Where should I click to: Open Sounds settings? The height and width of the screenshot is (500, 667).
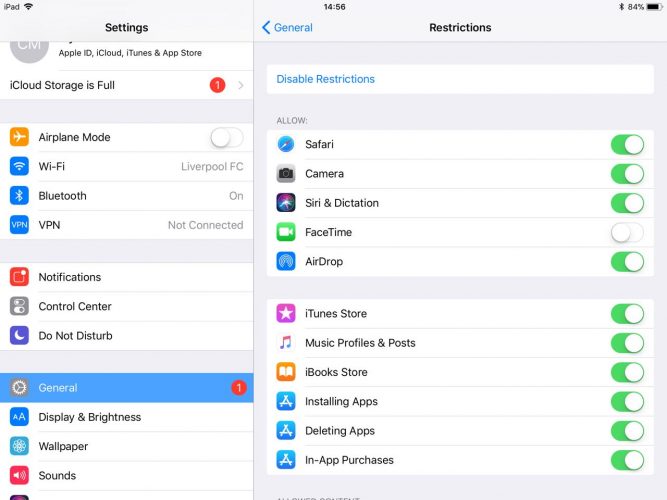[x=127, y=476]
